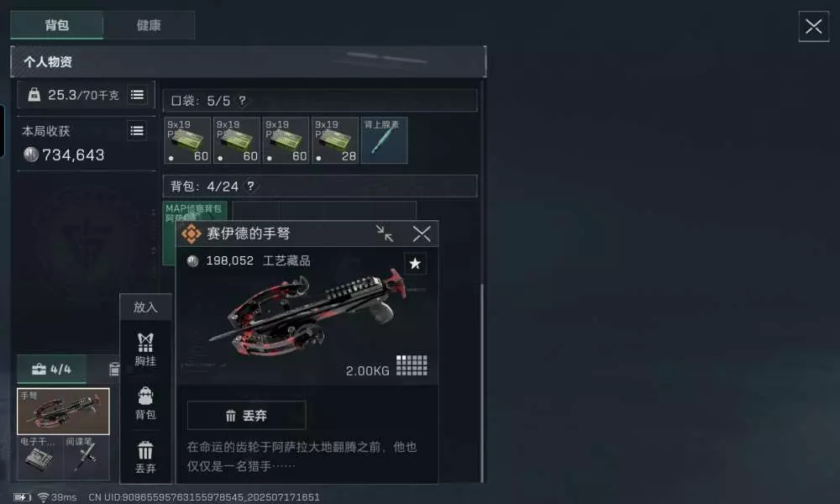This screenshot has width=840, height=504.
Task: Move item into 背包 from the menu
Action: pyautogui.click(x=145, y=402)
